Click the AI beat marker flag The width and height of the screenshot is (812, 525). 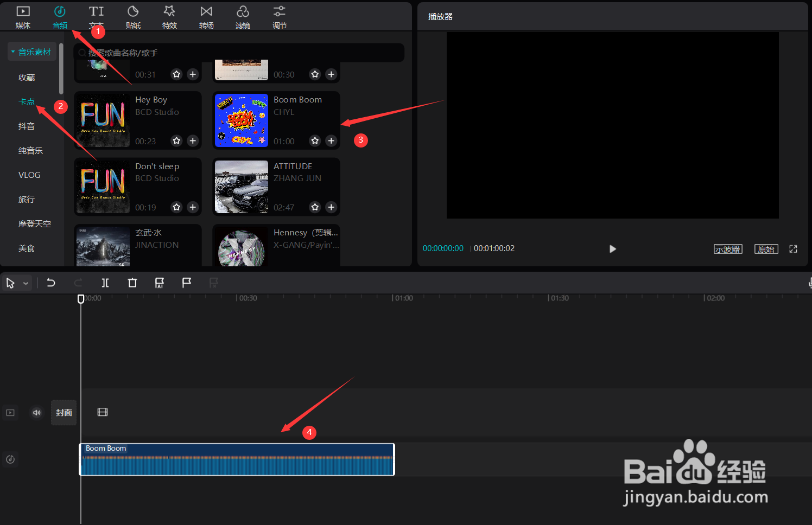coord(160,283)
